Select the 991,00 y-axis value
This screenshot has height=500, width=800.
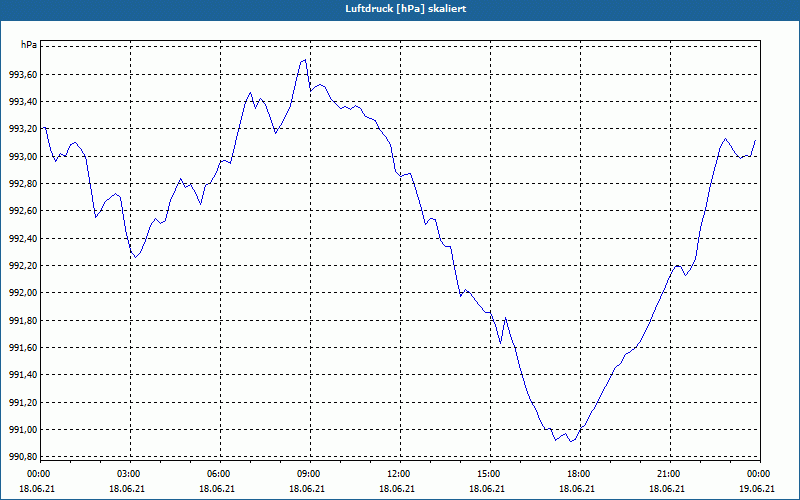[x=22, y=430]
